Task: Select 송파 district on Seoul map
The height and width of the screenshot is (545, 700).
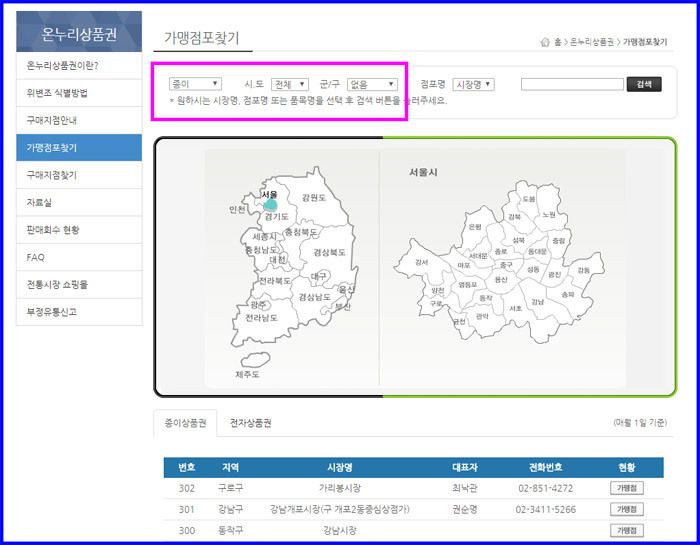Action: click(567, 295)
